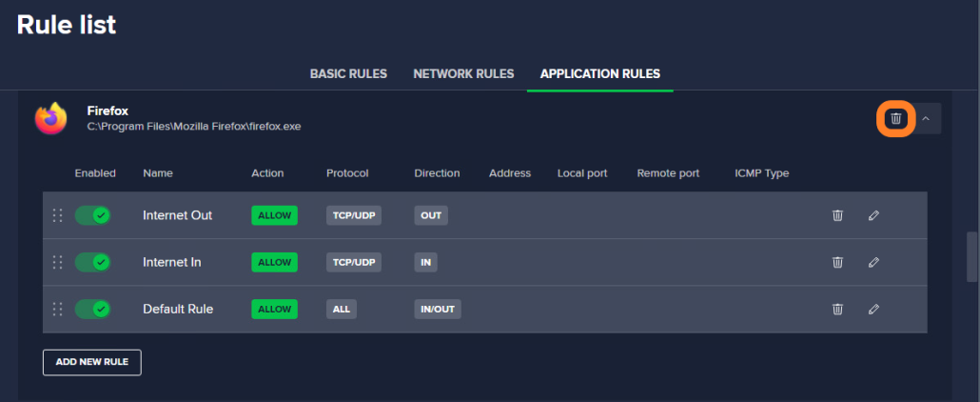Click the Rule list vertical scrollbar
The height and width of the screenshot is (402, 980).
(x=971, y=257)
